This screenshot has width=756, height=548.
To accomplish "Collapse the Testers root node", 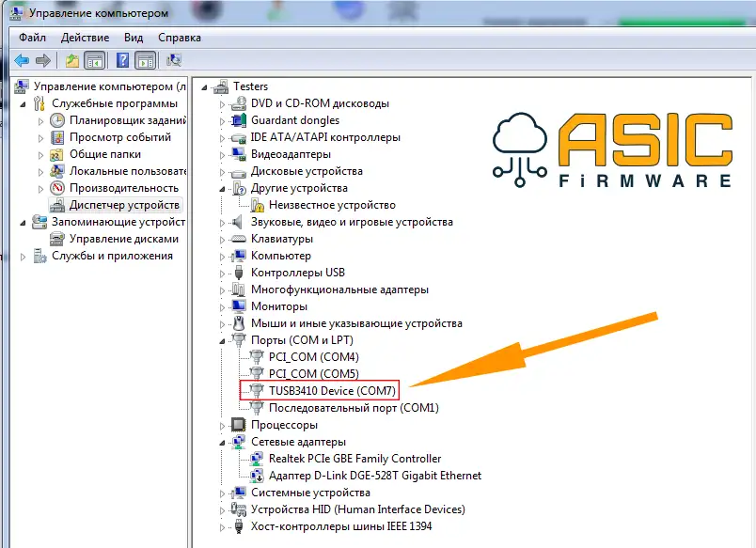I will pyautogui.click(x=204, y=87).
